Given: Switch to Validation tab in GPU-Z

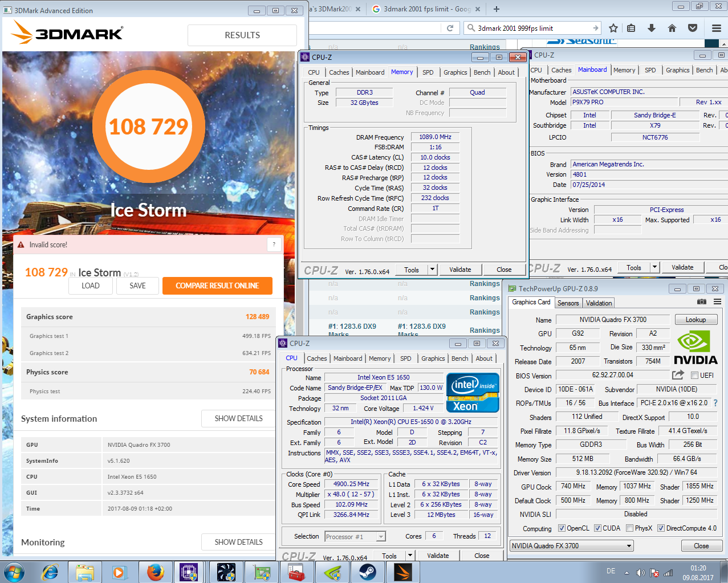Looking at the screenshot, I should click(x=599, y=303).
